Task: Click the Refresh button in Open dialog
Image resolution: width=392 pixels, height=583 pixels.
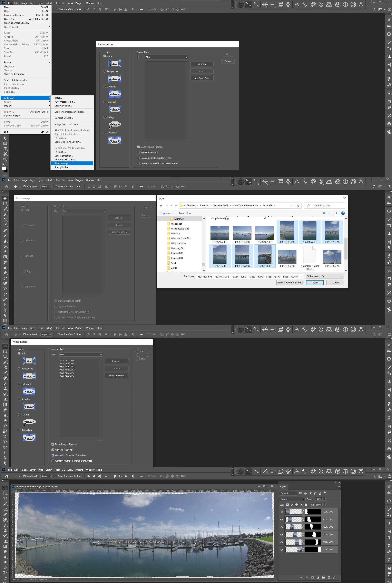Action: [298, 206]
